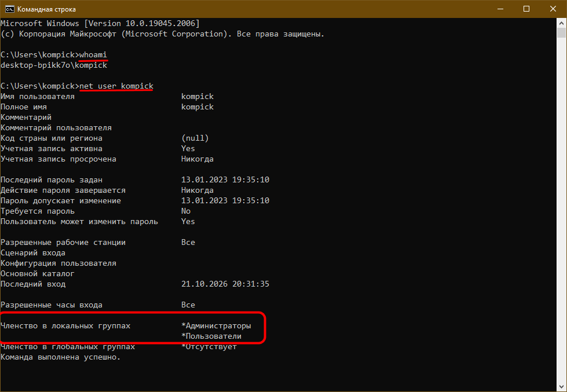
Task: Click the "kompick" value beside "Полное имя"
Action: click(197, 107)
